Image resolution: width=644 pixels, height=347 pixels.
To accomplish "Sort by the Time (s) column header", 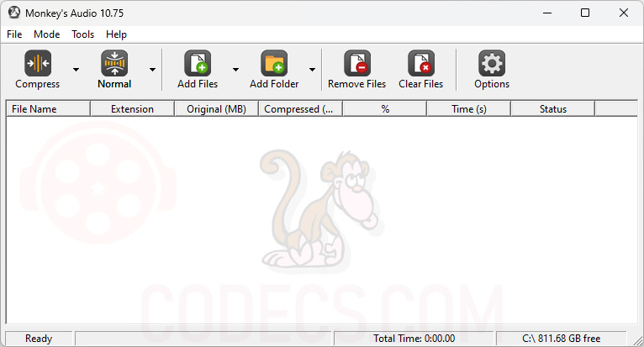I will 469,109.
